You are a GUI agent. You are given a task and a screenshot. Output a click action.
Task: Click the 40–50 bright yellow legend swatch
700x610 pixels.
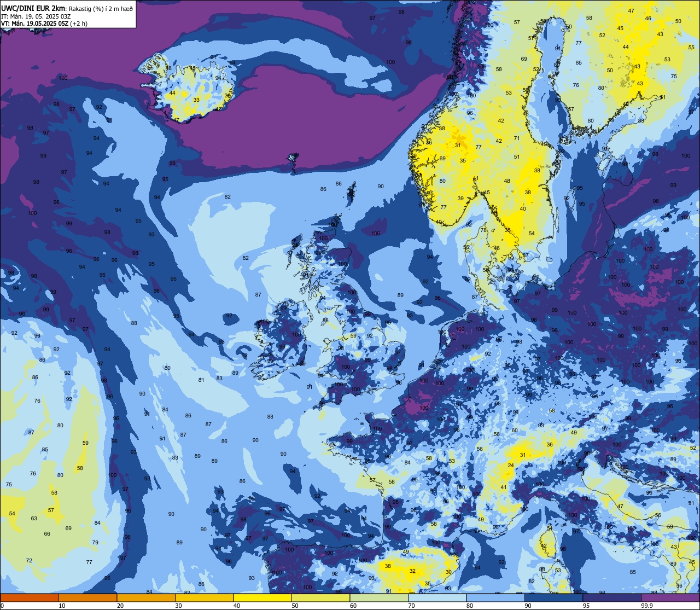pyautogui.click(x=262, y=598)
